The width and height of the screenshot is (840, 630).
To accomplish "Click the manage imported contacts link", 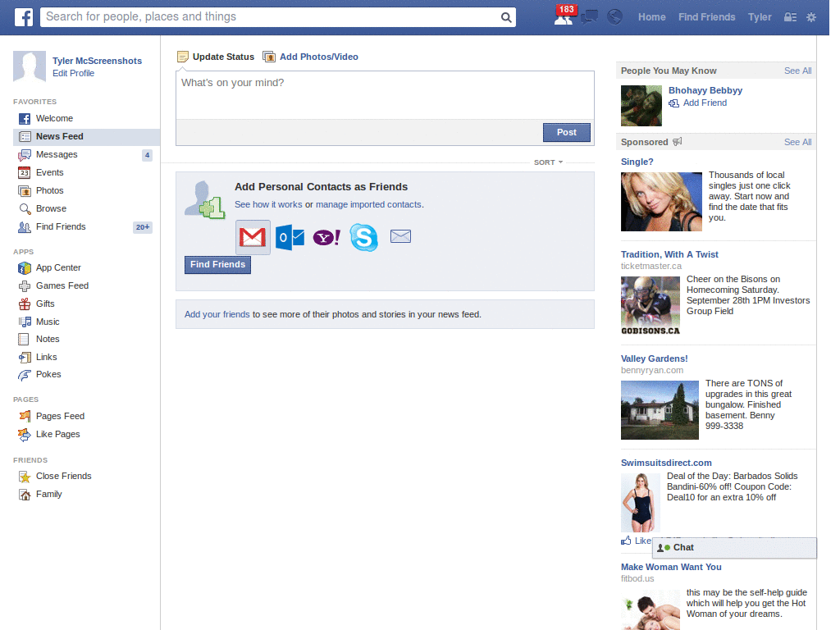I will click(368, 204).
